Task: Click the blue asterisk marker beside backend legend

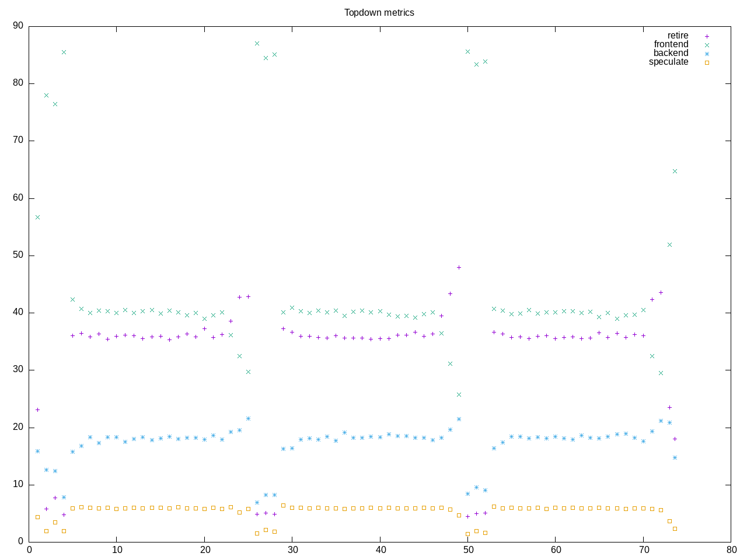Action: pos(707,54)
